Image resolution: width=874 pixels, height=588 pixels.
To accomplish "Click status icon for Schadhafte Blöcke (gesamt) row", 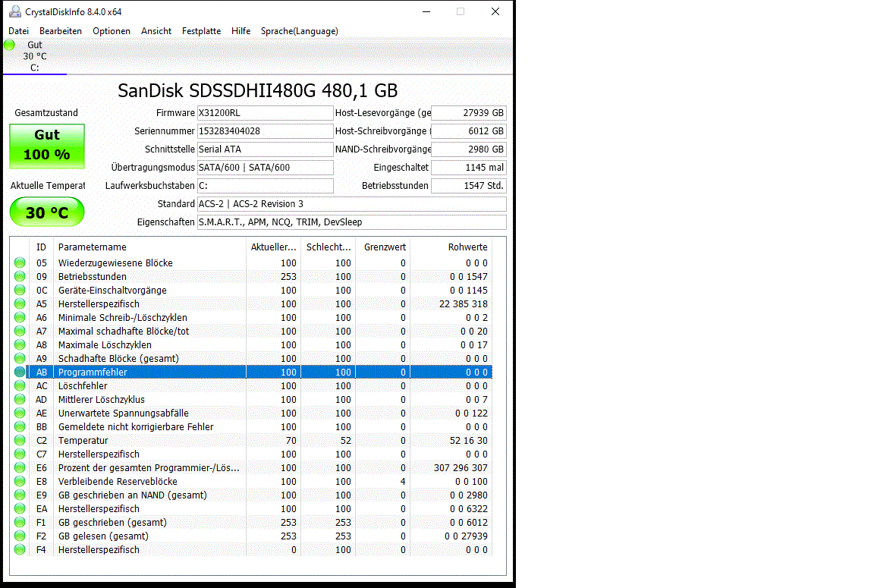I will 20,358.
